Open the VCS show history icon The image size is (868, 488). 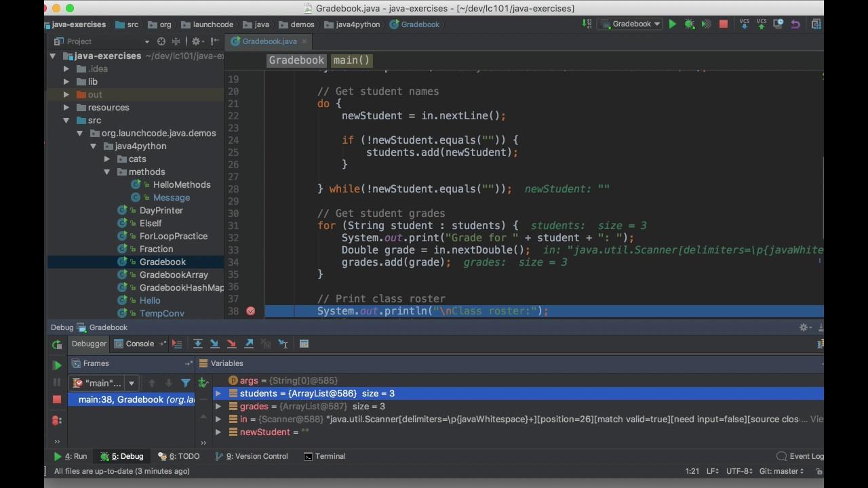click(778, 24)
